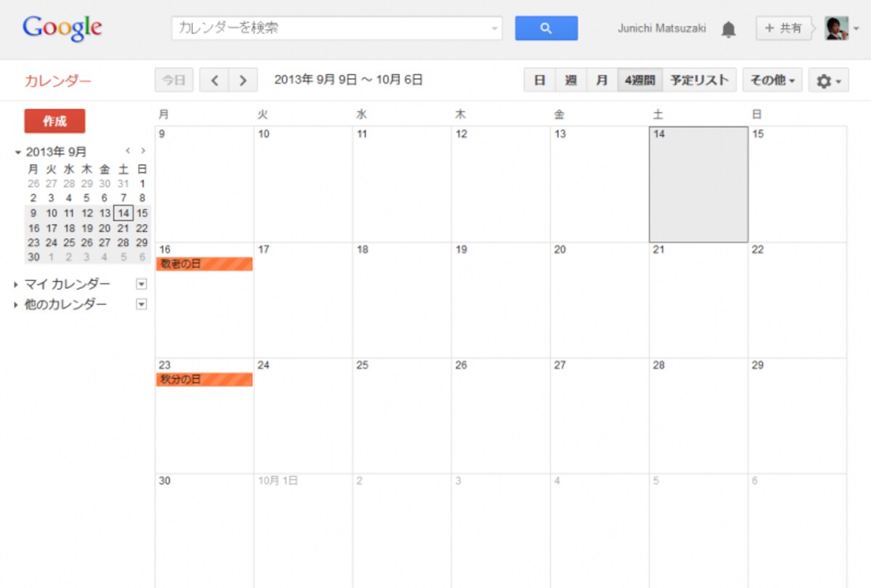Click the blue search magnifier button
The image size is (871, 588).
point(547,28)
